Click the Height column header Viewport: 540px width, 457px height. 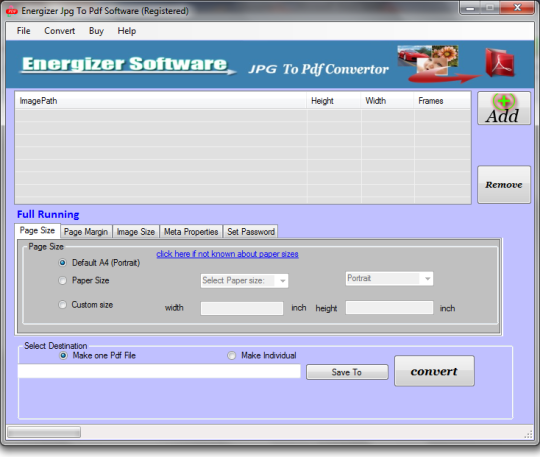(x=334, y=101)
